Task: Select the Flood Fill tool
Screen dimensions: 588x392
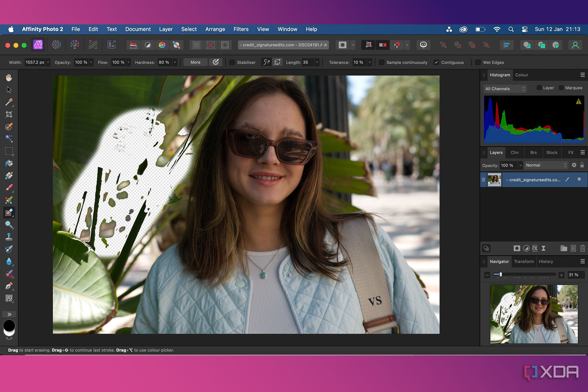Action: point(9,164)
